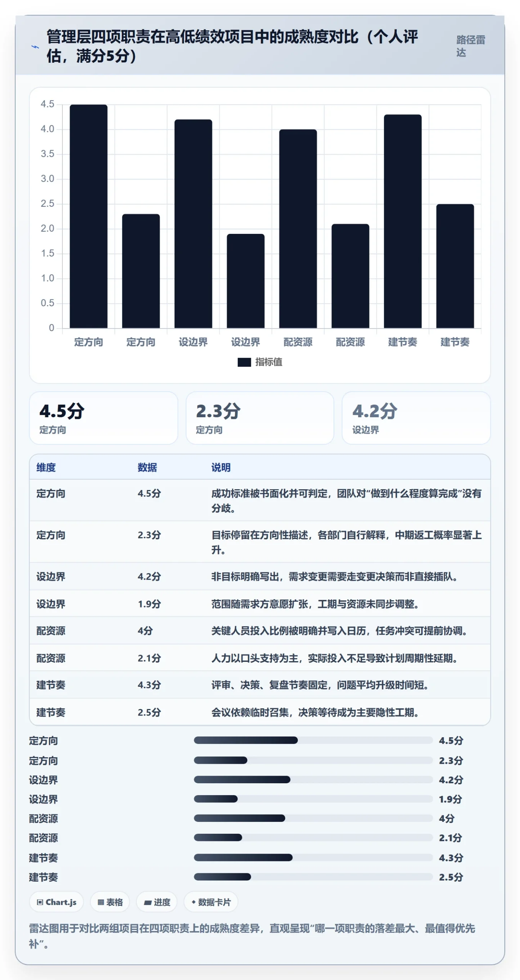Click the progress bar labeled 4.3分

point(313,857)
